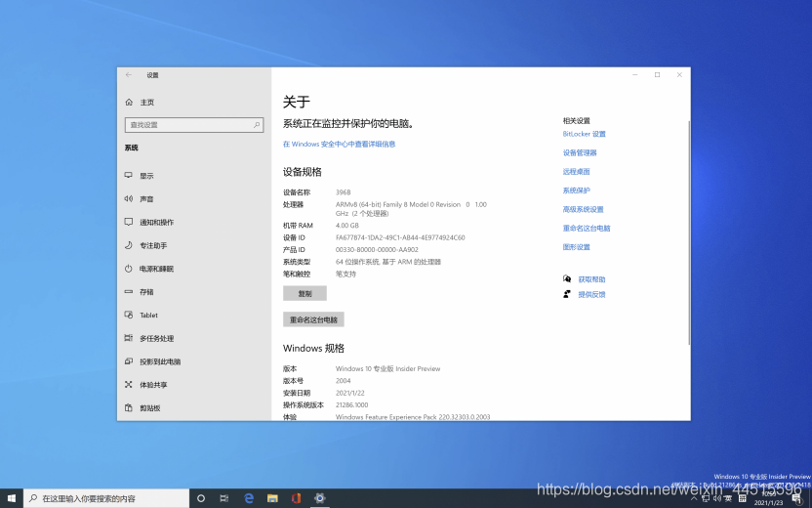The image size is (812, 508).
Task: Click the feedback person icon
Action: [567, 294]
